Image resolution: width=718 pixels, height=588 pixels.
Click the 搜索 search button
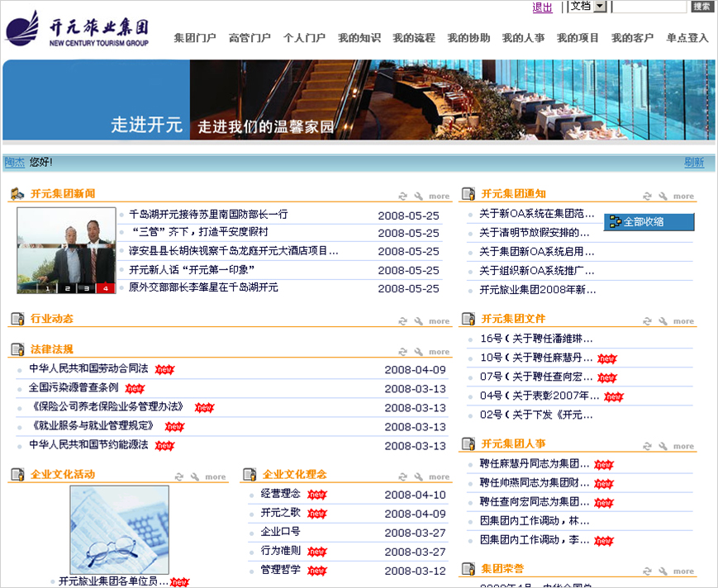pos(701,7)
